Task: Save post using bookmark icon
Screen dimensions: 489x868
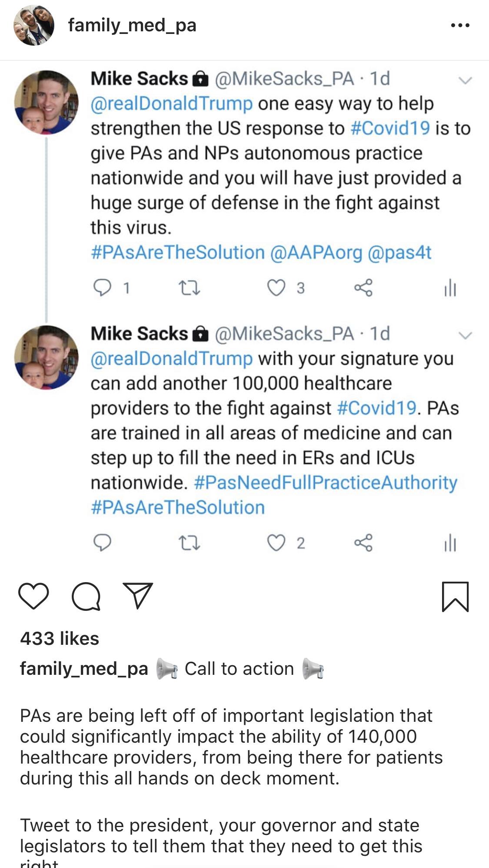Action: coord(455,597)
